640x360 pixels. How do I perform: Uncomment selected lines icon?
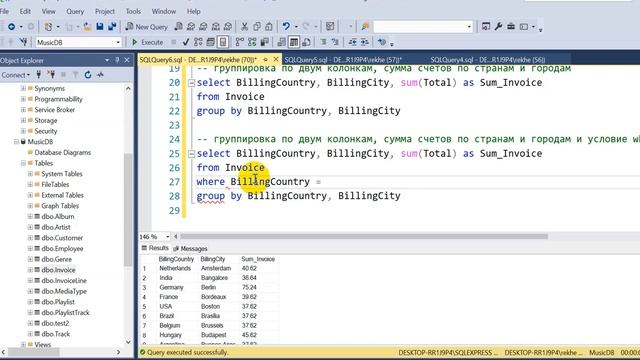pyautogui.click(x=336, y=42)
